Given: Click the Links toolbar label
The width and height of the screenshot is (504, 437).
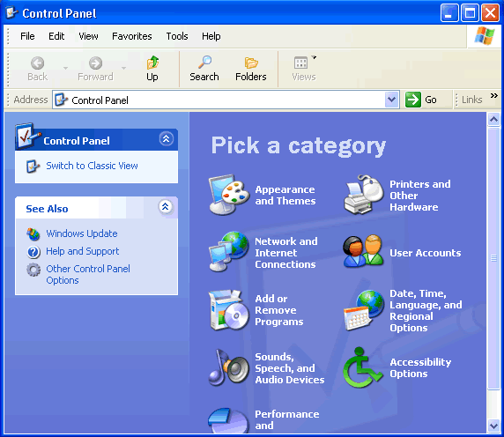Looking at the screenshot, I should click(x=472, y=100).
